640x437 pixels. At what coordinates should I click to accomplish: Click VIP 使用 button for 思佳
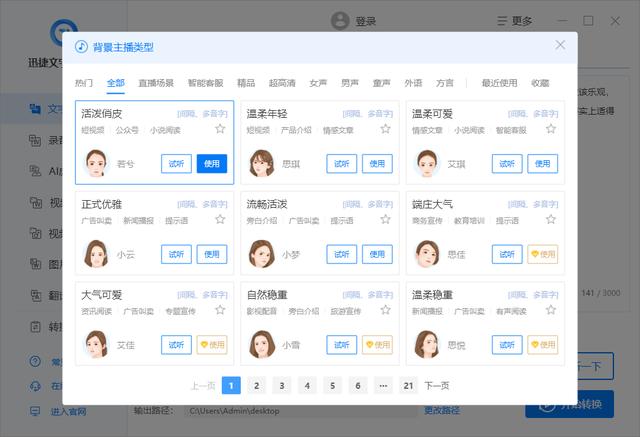542,254
